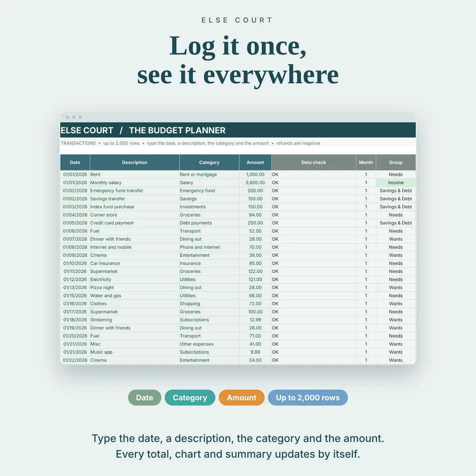476x476 pixels.
Task: Click the Index fund purchase cell
Action: click(x=135, y=207)
